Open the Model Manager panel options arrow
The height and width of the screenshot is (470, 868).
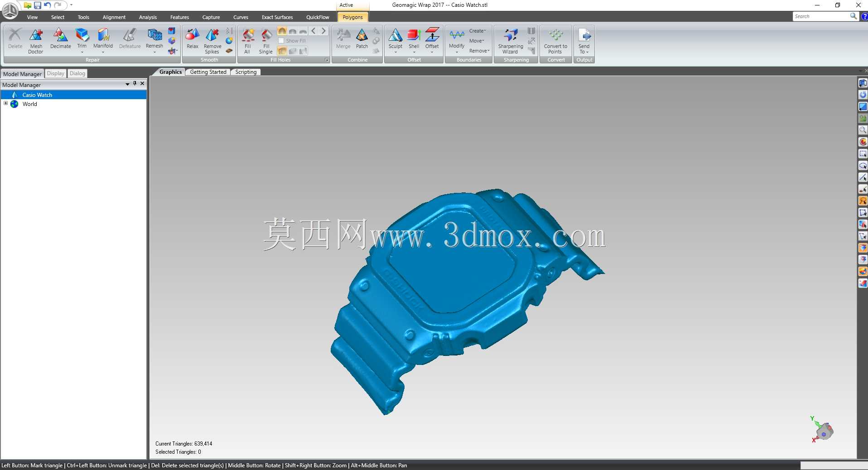tap(127, 84)
